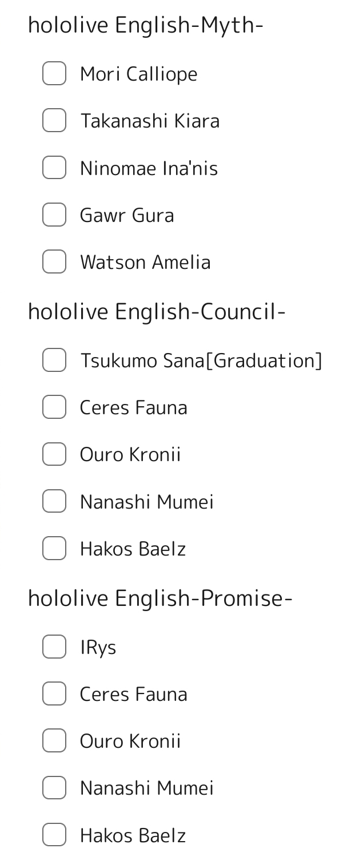Tick Ceres Fauna checkbox under Promise
Screen dimensions: 343x868
[x=54, y=693]
